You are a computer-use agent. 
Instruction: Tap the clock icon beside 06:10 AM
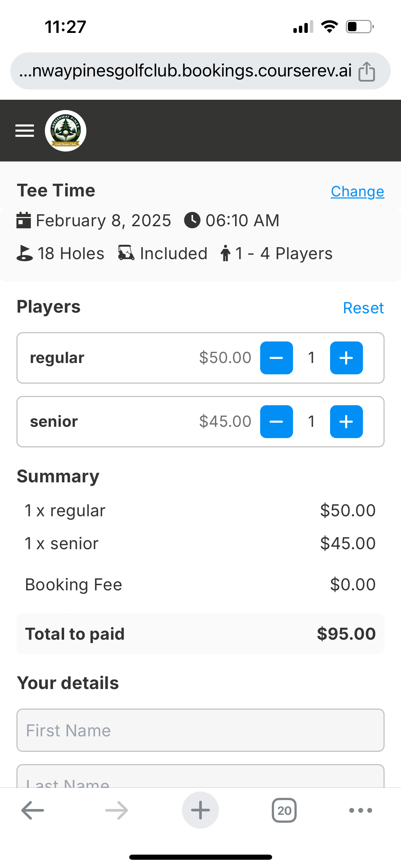pos(192,220)
